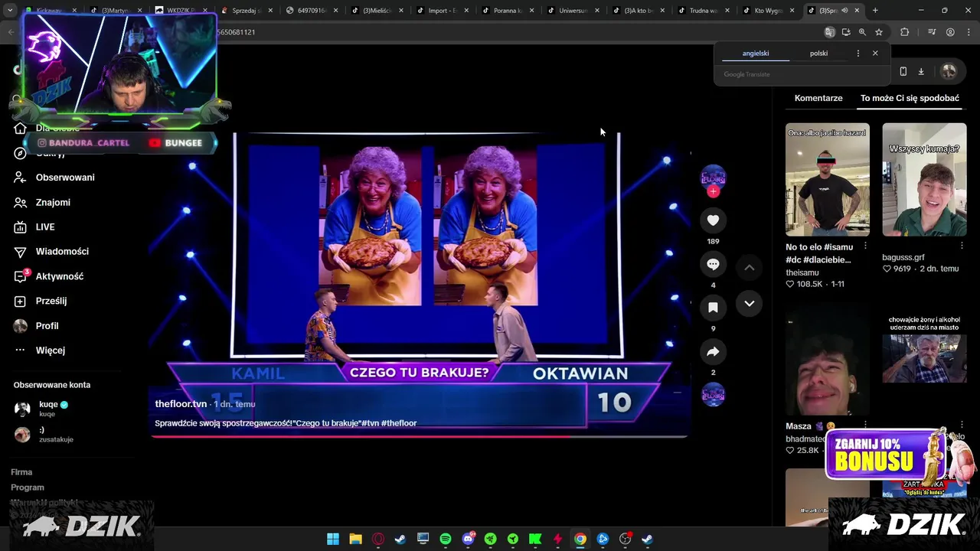The width and height of the screenshot is (980, 551).
Task: Open Wiadomości in the sidebar
Action: 62,252
